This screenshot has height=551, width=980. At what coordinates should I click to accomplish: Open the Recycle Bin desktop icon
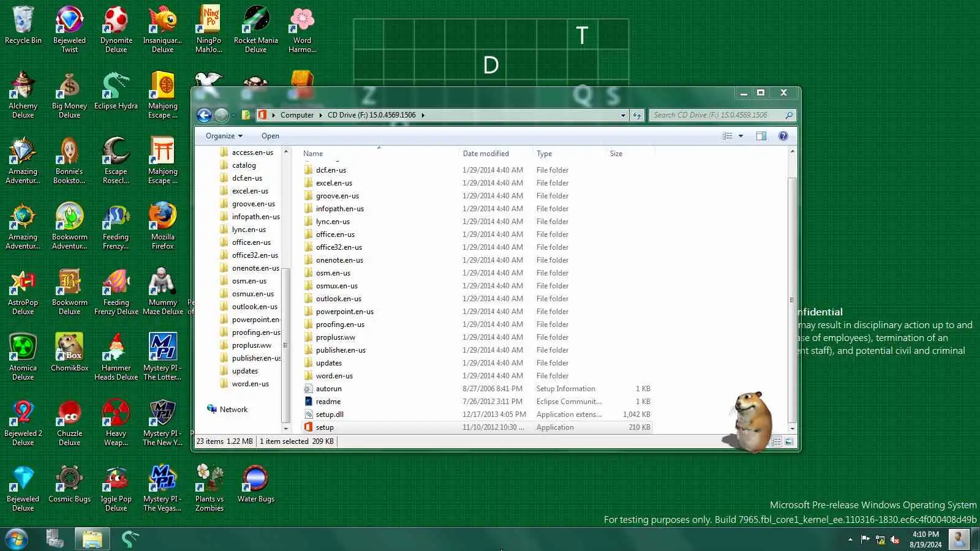(23, 26)
